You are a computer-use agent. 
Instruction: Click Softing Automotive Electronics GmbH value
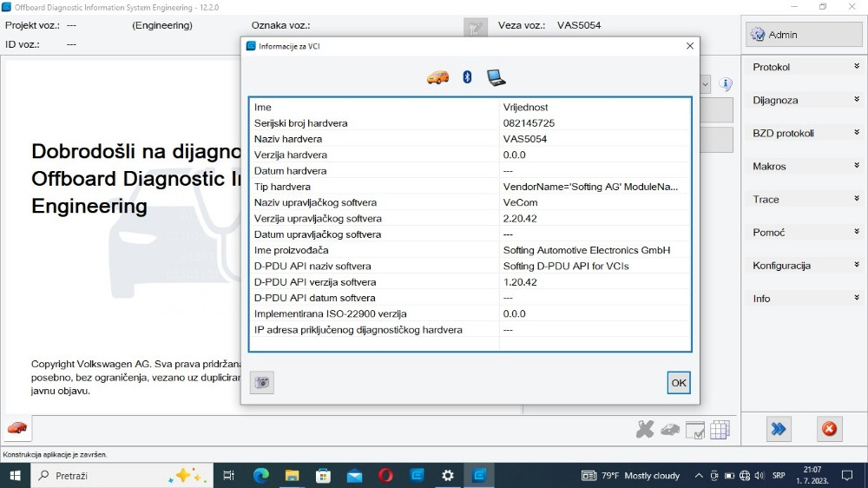tap(586, 250)
